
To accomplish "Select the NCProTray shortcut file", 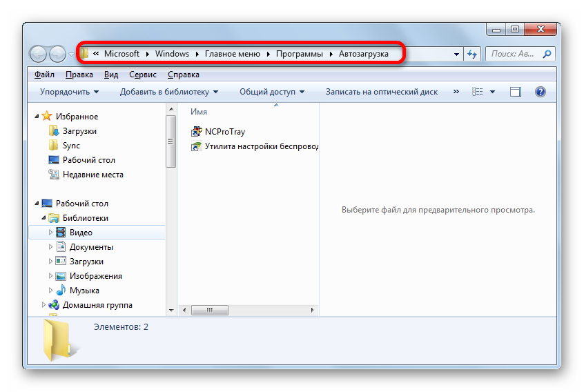I will point(224,132).
